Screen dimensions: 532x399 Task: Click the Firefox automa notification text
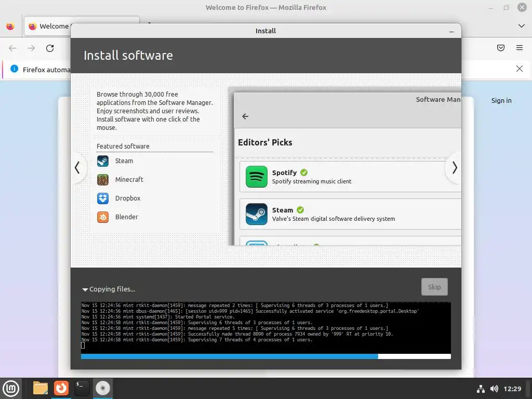tap(46, 70)
